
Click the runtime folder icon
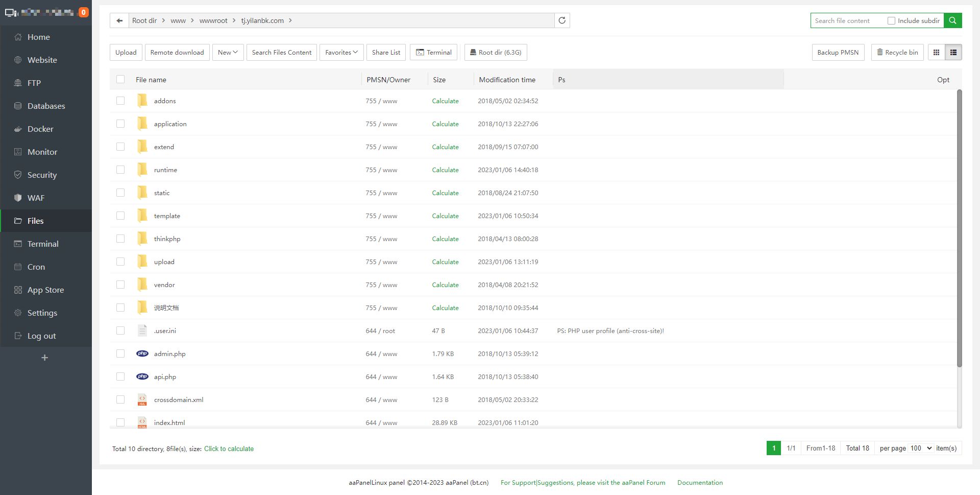(142, 170)
